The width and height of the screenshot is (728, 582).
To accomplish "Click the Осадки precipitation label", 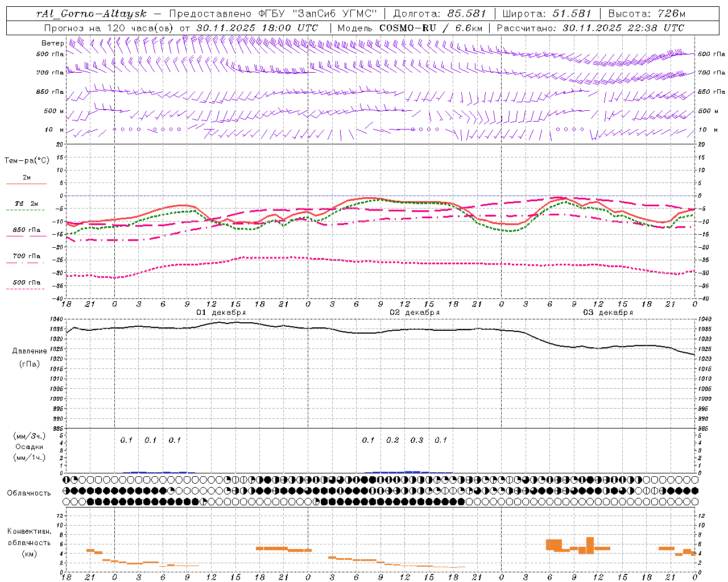I will click(x=30, y=447).
